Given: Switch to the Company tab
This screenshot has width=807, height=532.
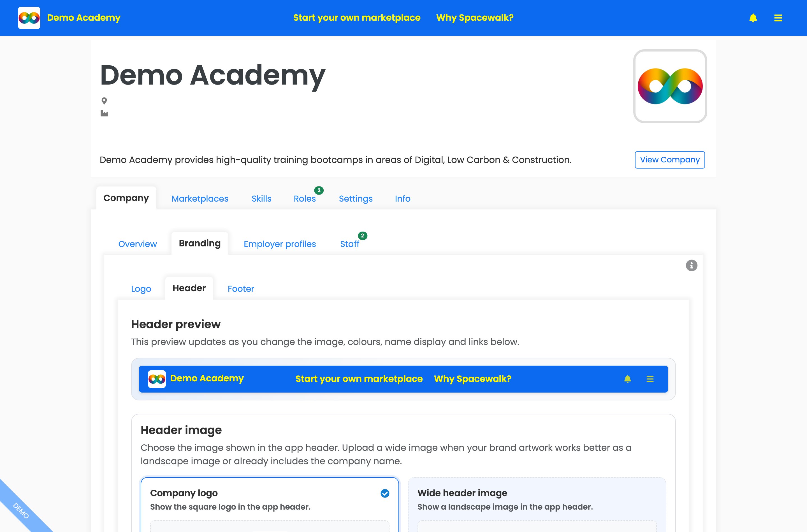Looking at the screenshot, I should point(126,198).
